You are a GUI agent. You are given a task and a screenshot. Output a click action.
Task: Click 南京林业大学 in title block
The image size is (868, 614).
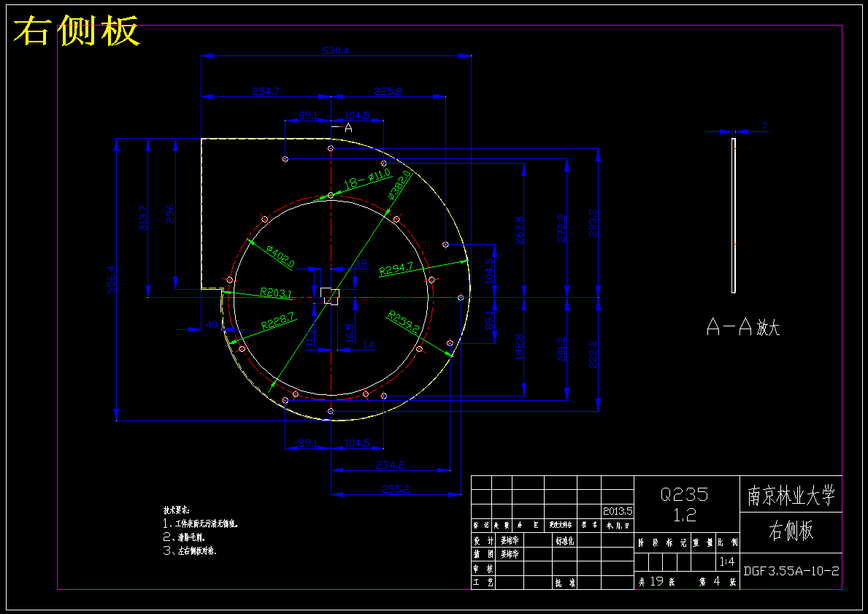point(791,496)
